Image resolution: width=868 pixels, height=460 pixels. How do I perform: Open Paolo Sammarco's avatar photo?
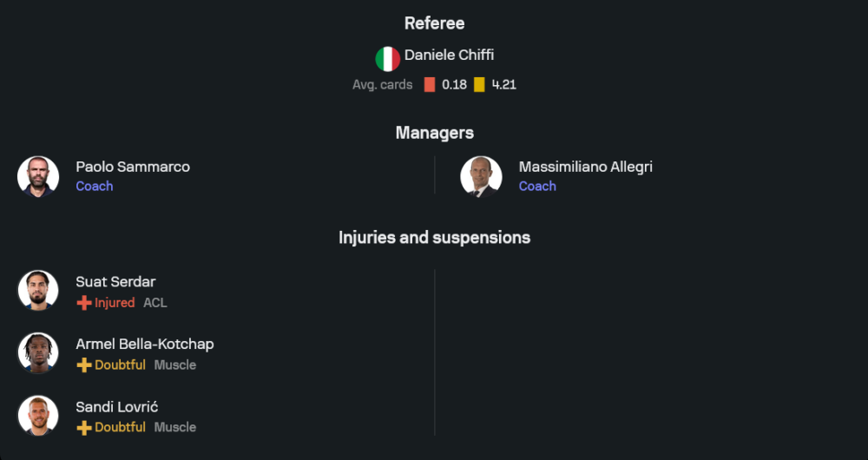38,176
